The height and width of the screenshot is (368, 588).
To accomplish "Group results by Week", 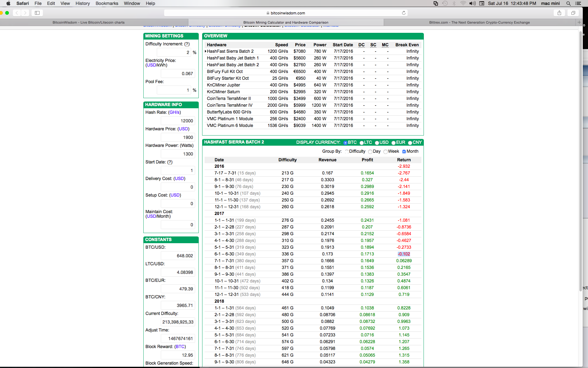I will [x=386, y=151].
